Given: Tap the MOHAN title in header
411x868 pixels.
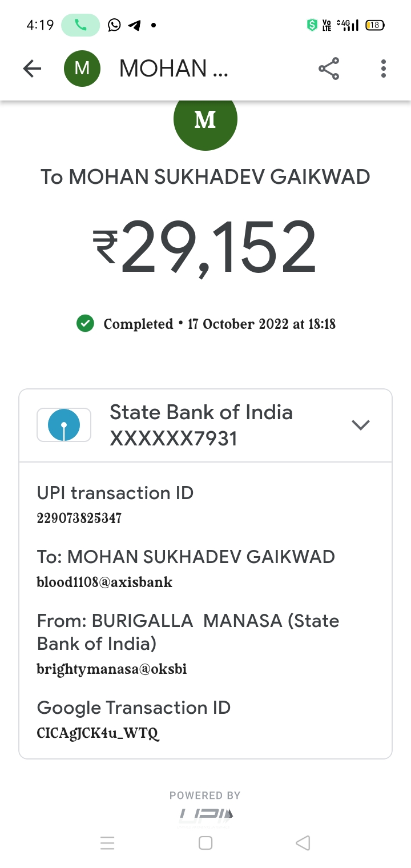Looking at the screenshot, I should pyautogui.click(x=174, y=69).
